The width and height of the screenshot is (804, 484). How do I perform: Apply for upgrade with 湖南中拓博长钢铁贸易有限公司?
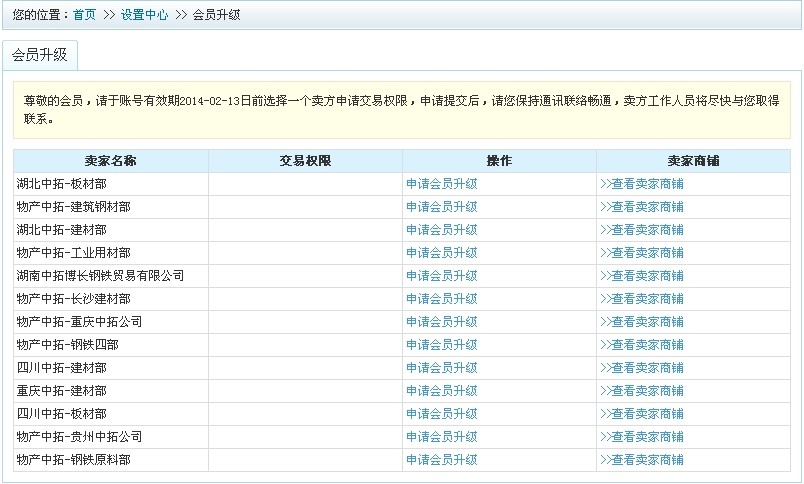(441, 275)
